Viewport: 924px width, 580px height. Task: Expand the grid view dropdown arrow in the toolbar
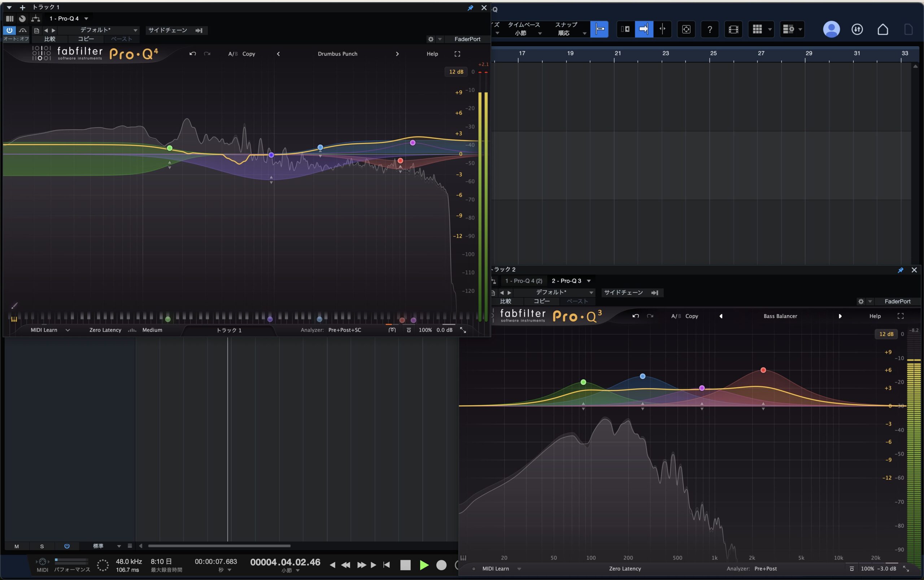click(x=770, y=29)
